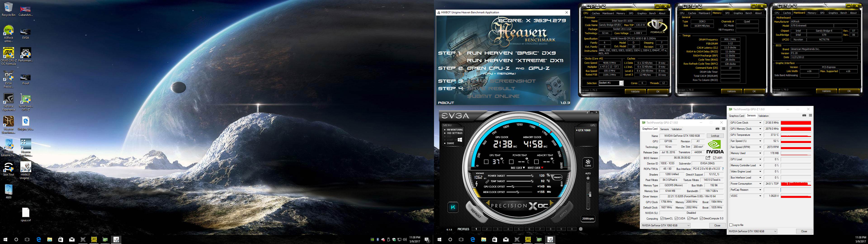Open Graphics Card tab in GPU-Z Sensors window

[x=737, y=116]
